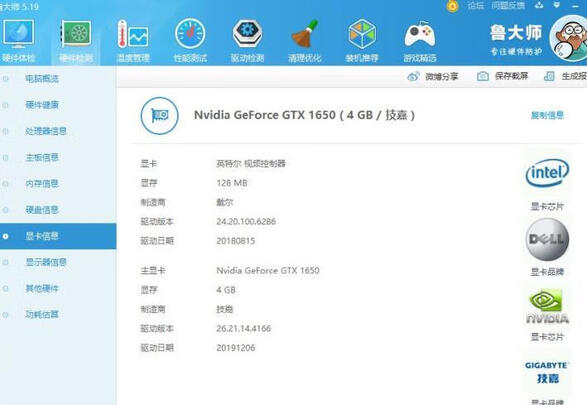This screenshot has height=405, width=587.
Task: Click the Nvidia GeForce GTX 1650 (4 GB / 技嘉) heading
Action: [x=304, y=115]
